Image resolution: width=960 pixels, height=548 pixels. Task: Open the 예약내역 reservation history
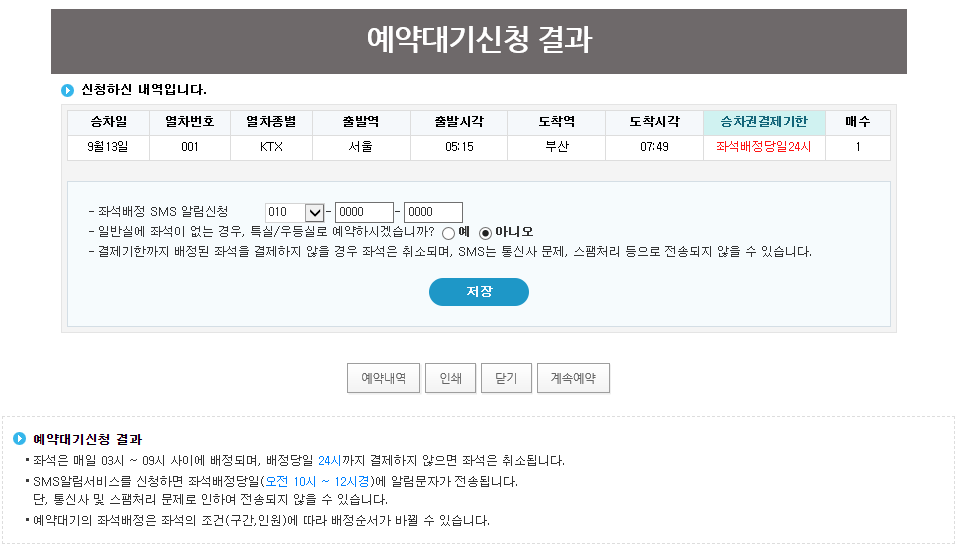383,378
